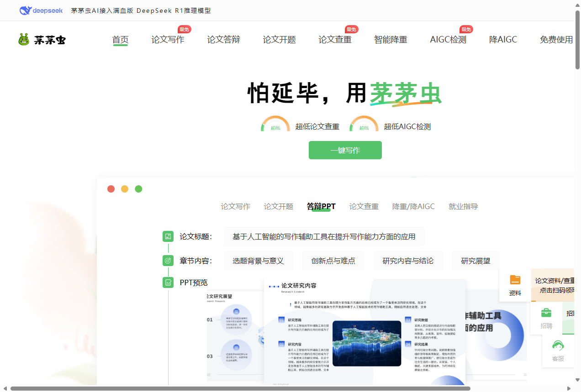
Task: Open 论文写作 in top navigation
Action: tap(168, 40)
